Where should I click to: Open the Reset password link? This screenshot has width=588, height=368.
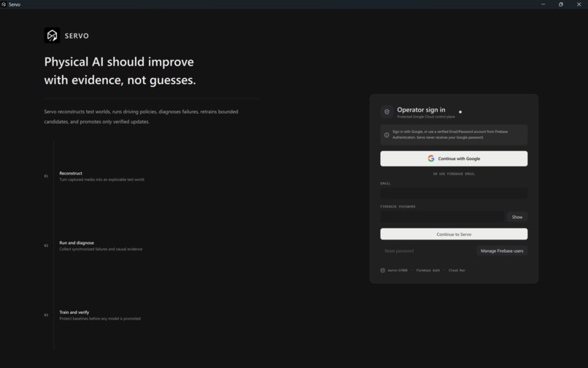coord(399,251)
